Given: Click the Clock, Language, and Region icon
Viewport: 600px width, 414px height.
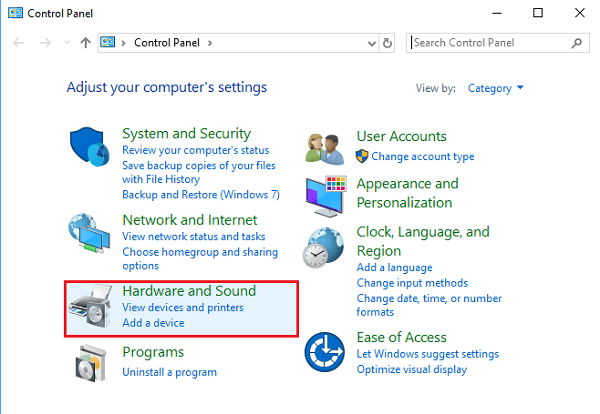Looking at the screenshot, I should click(328, 252).
